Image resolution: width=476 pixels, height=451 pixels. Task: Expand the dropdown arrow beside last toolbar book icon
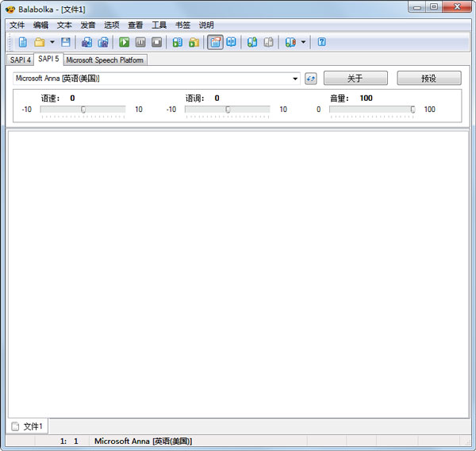coord(303,42)
